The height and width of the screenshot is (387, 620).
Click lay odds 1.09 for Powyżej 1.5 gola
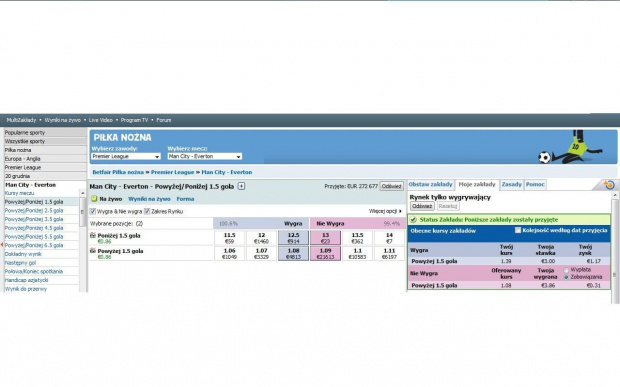(325, 253)
